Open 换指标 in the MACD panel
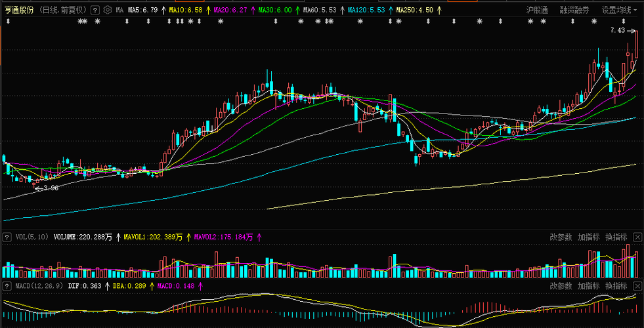This screenshot has height=328, width=644. (616, 286)
